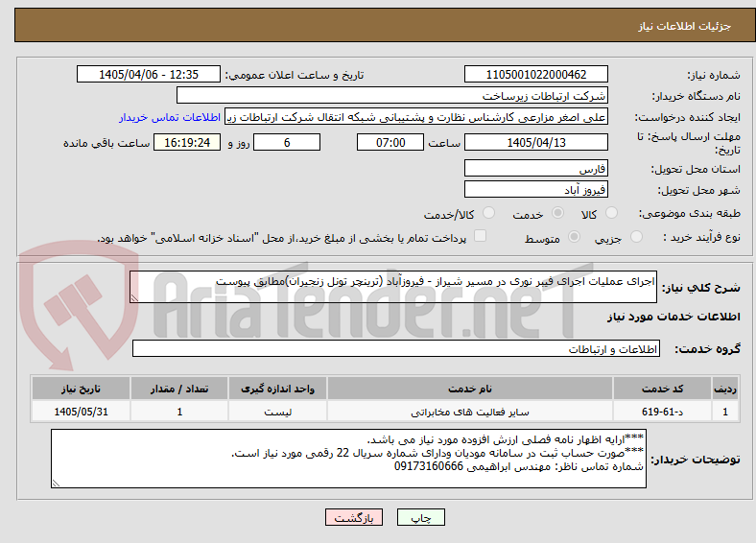Image resolution: width=756 pixels, height=543 pixels.
Task: Click the بازگشت back button
Action: [354, 517]
